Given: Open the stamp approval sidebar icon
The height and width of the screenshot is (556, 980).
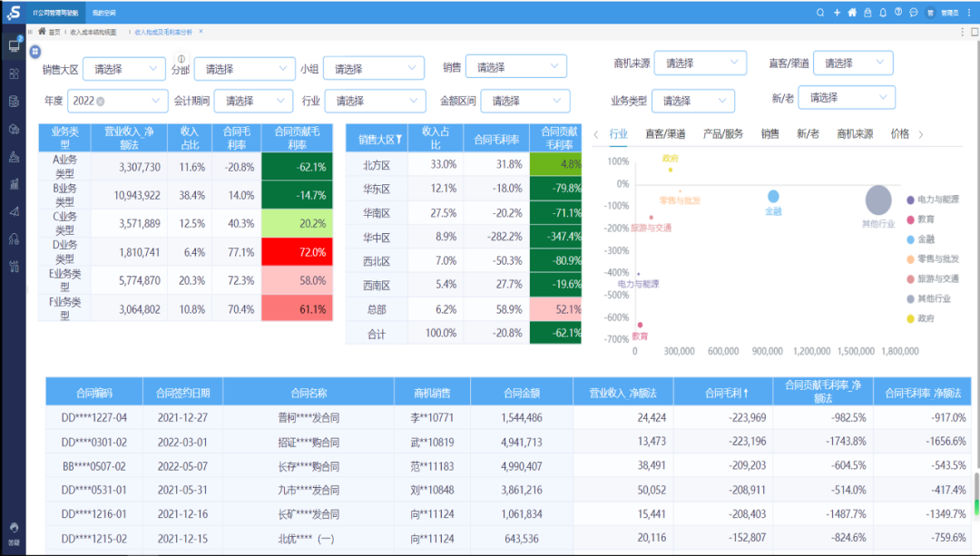Looking at the screenshot, I should coord(14,156).
